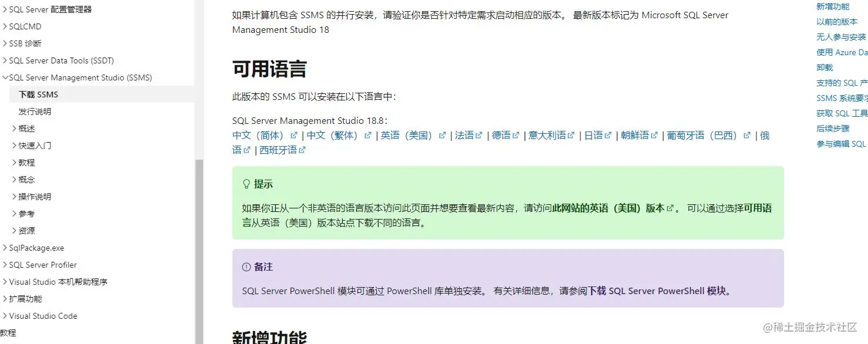This screenshot has height=344, width=868.
Task: Jump to 后续步骤 in page outline
Action: pyautogui.click(x=833, y=129)
